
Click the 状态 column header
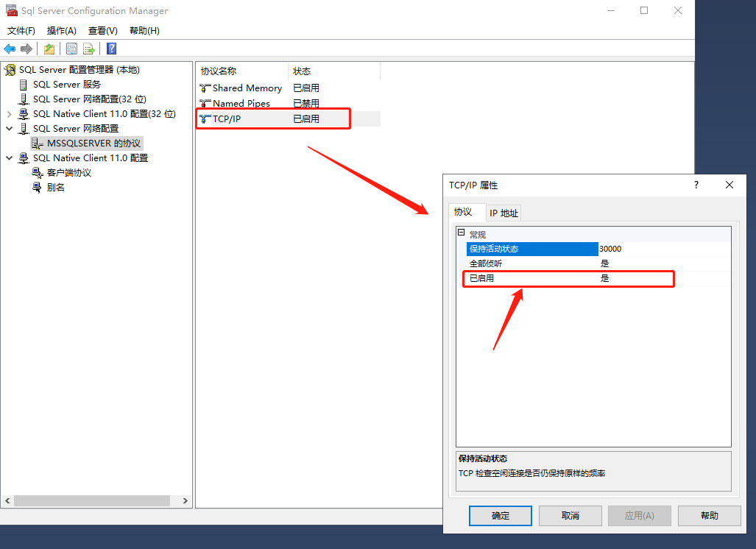[x=334, y=71]
